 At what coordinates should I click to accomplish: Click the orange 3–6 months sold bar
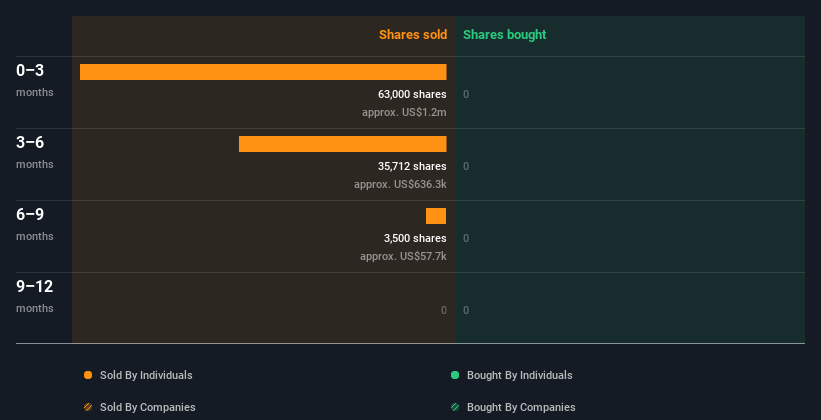tap(342, 144)
